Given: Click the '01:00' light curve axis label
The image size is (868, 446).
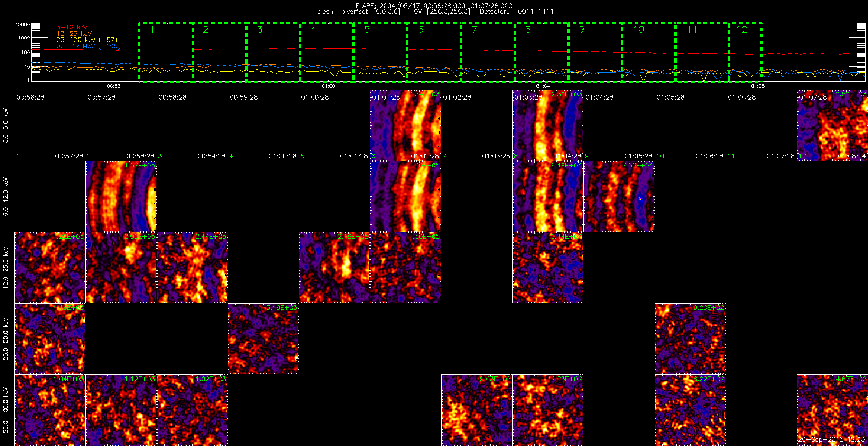Looking at the screenshot, I should coord(328,86).
